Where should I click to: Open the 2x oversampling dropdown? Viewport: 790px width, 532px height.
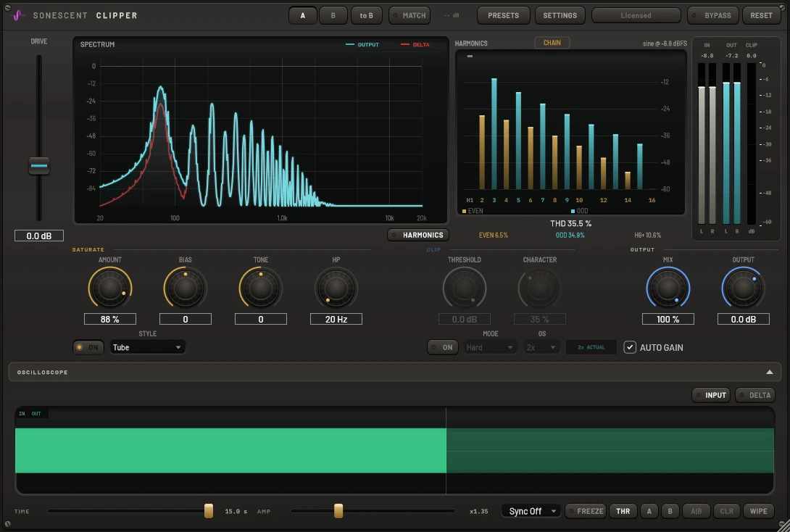coord(541,347)
